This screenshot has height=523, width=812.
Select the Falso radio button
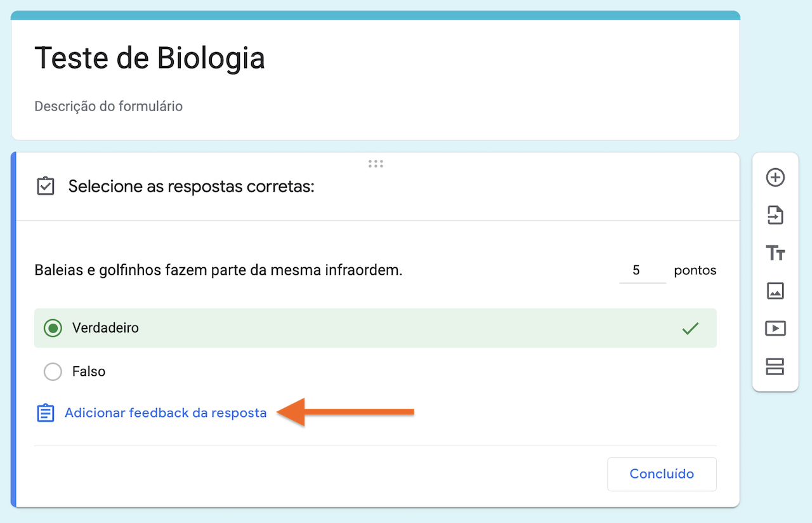pyautogui.click(x=53, y=371)
